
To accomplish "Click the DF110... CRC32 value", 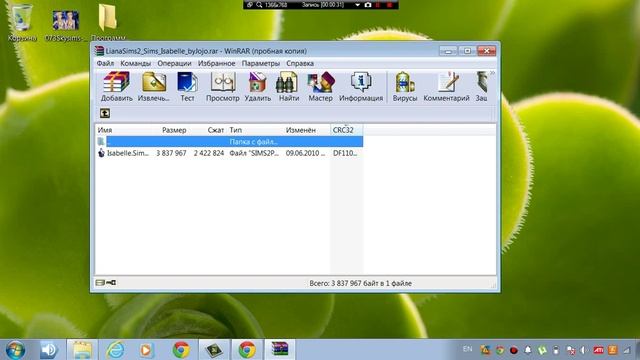I will click(x=345, y=153).
